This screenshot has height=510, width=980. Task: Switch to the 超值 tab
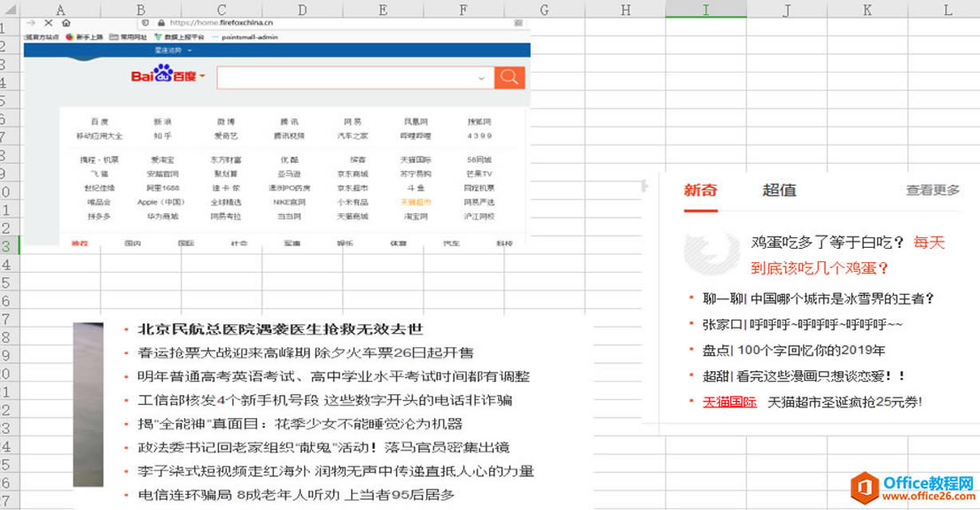780,190
